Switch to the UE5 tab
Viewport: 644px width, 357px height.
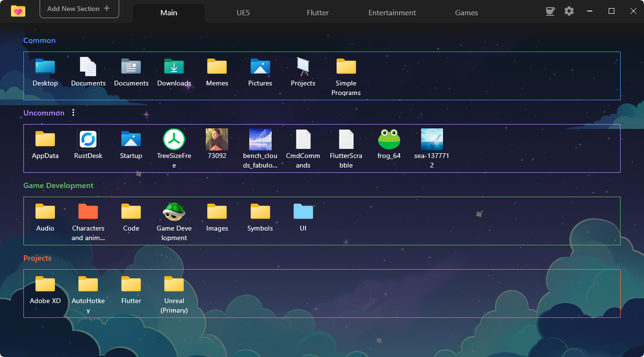tap(243, 13)
